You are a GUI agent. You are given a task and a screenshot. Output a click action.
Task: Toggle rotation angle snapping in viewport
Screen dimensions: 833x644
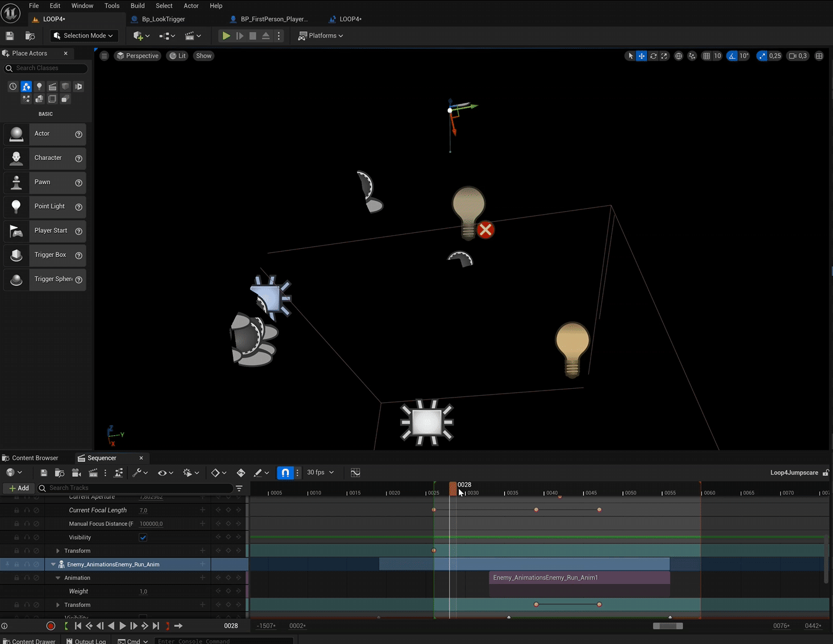[732, 56]
